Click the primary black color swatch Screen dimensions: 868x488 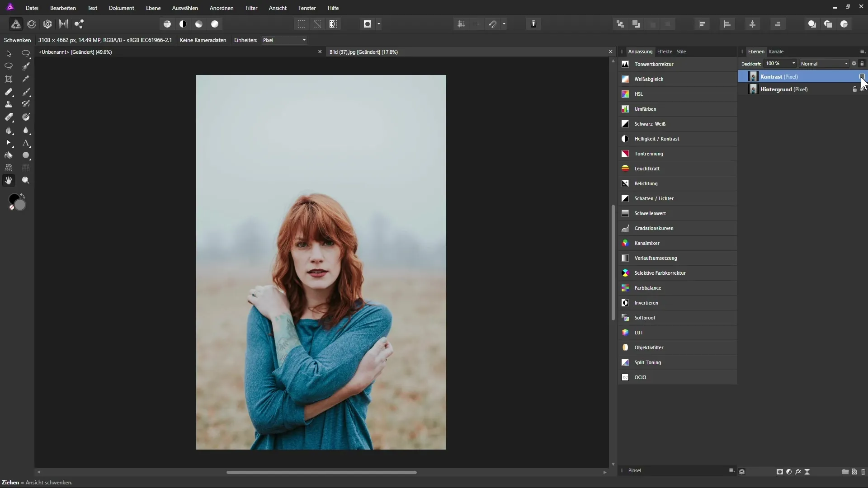click(14, 199)
